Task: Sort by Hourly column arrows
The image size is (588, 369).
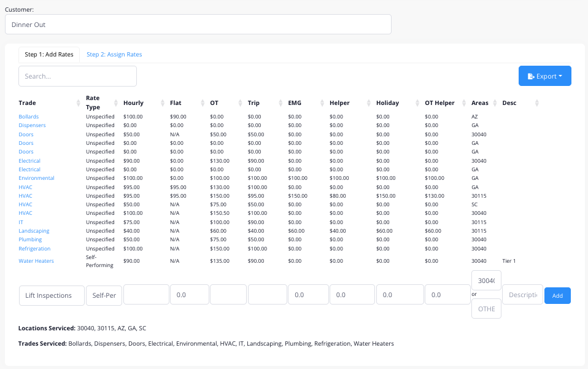Action: pos(163,103)
